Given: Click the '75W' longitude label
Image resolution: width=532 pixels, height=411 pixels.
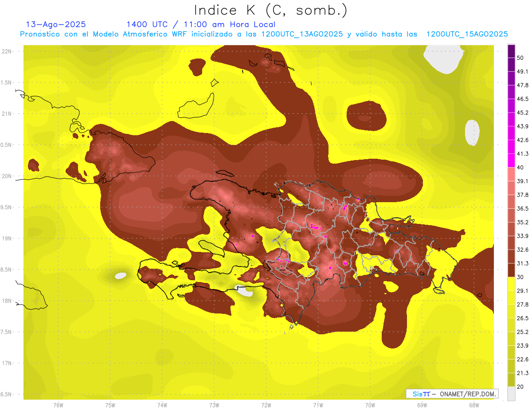Looking at the screenshot, I should pos(110,405).
